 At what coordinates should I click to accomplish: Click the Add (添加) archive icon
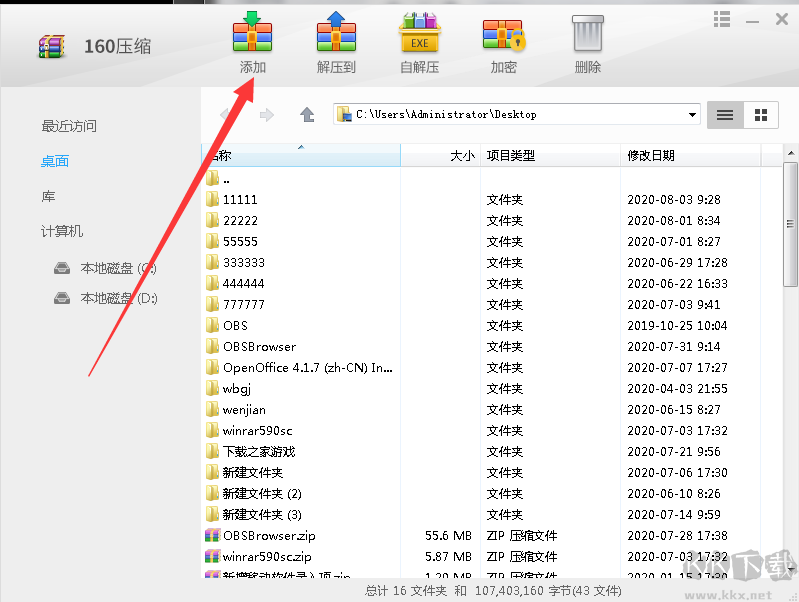click(252, 33)
